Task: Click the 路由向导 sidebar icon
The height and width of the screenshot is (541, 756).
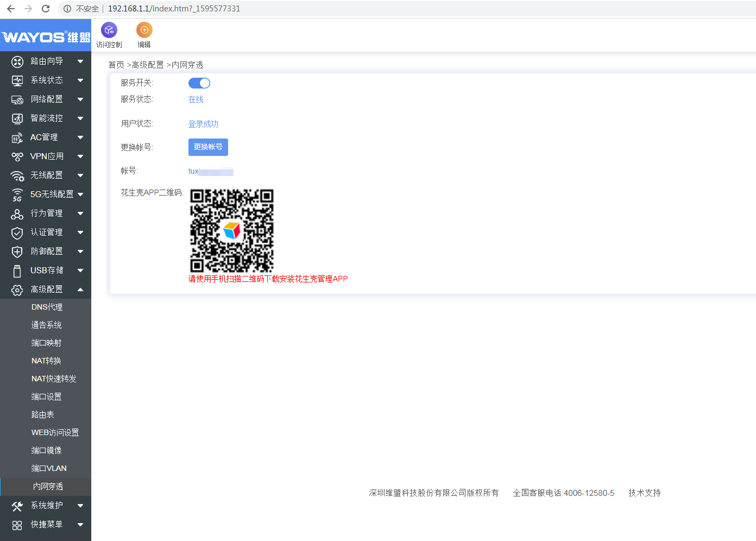Action: pyautogui.click(x=17, y=61)
